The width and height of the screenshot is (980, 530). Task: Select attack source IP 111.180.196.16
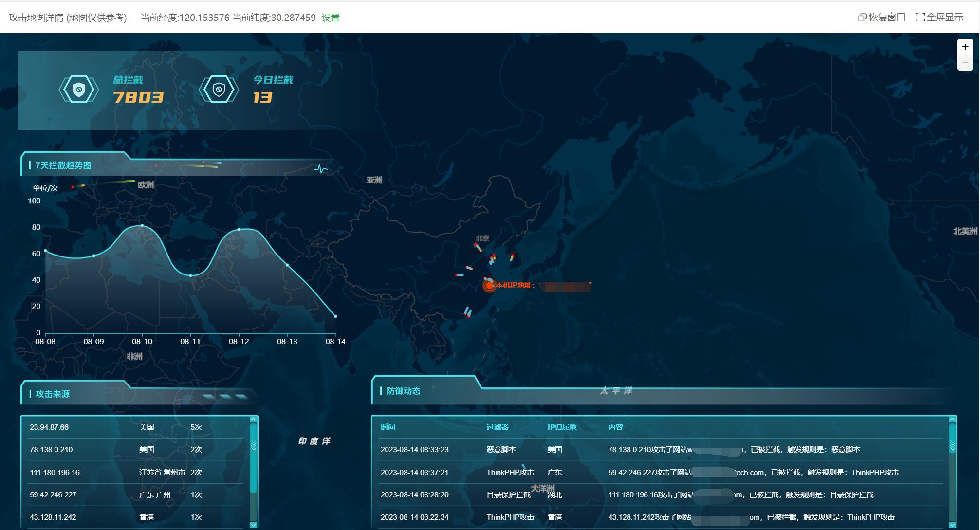point(55,473)
